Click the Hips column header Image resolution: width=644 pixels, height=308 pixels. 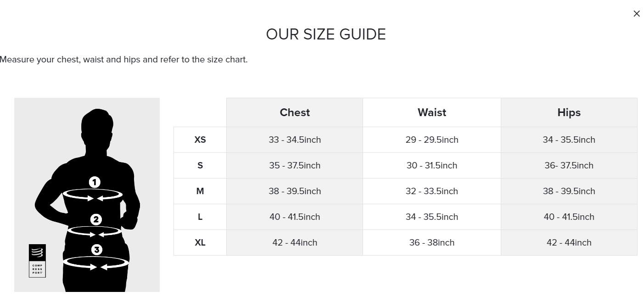(x=569, y=112)
